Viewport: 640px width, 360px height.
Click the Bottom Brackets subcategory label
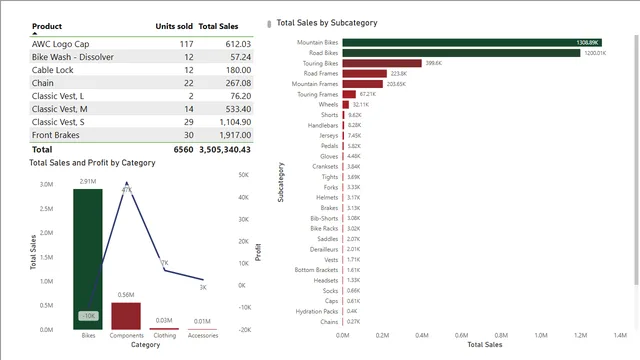coord(316,270)
